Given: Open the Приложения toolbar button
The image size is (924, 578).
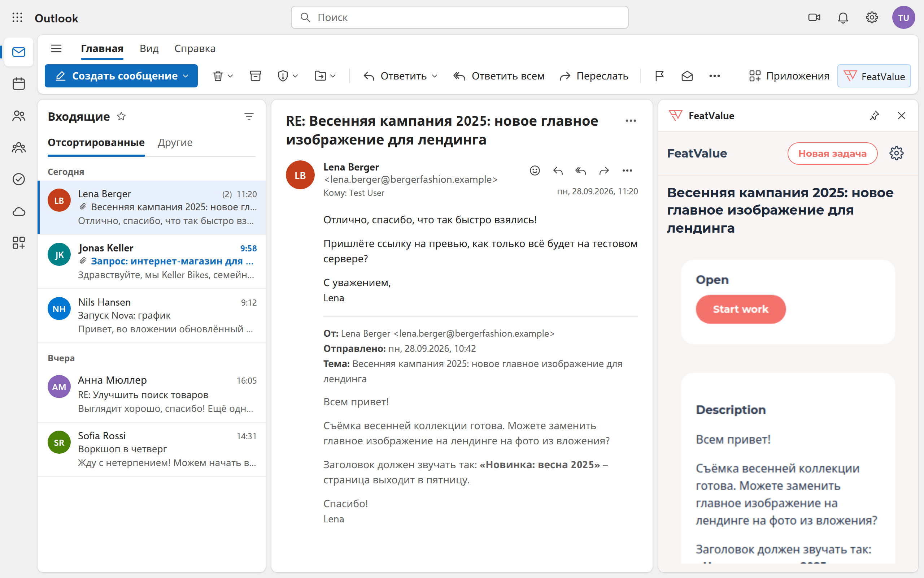Looking at the screenshot, I should click(789, 76).
